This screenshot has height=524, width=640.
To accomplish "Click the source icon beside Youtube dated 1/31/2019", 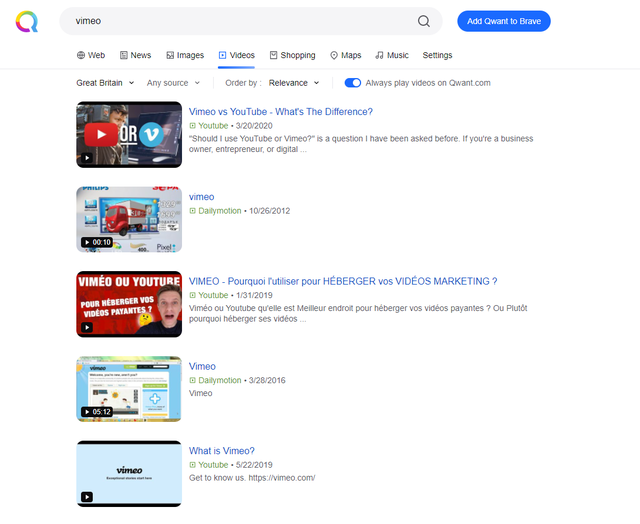I will (x=192, y=295).
